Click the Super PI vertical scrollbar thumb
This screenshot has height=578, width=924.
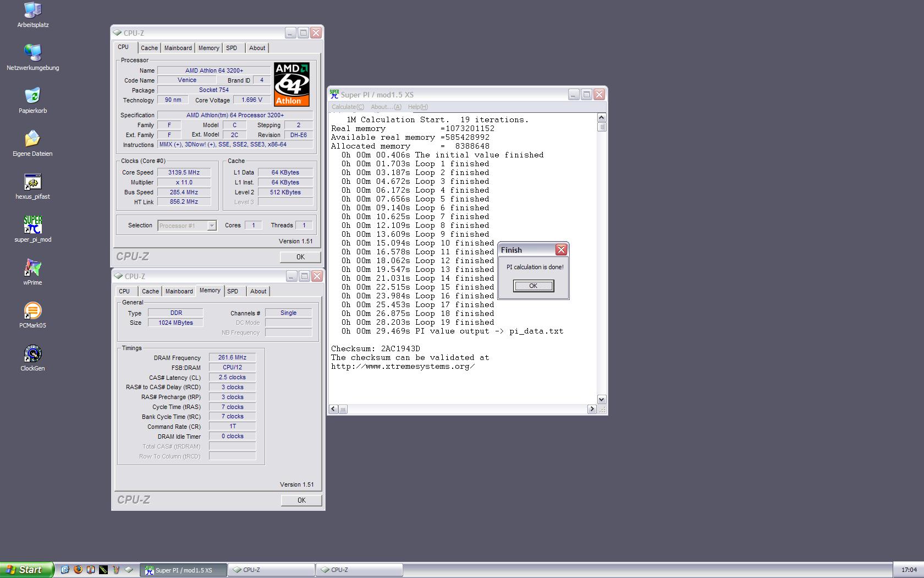point(602,127)
